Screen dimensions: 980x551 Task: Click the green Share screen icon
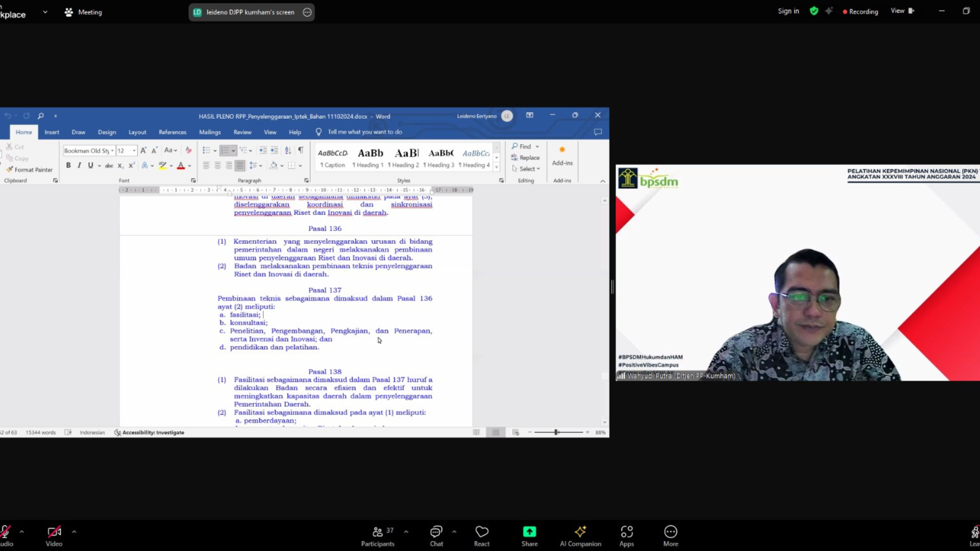(x=529, y=532)
